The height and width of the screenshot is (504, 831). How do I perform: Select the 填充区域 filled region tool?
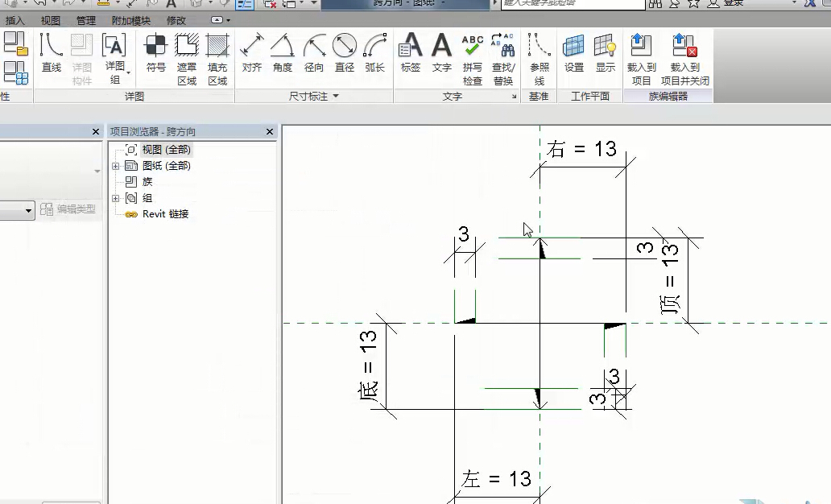(x=217, y=58)
